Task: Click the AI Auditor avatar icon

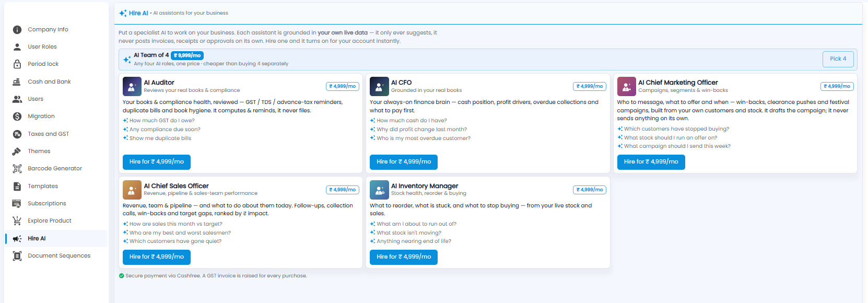Action: click(132, 86)
